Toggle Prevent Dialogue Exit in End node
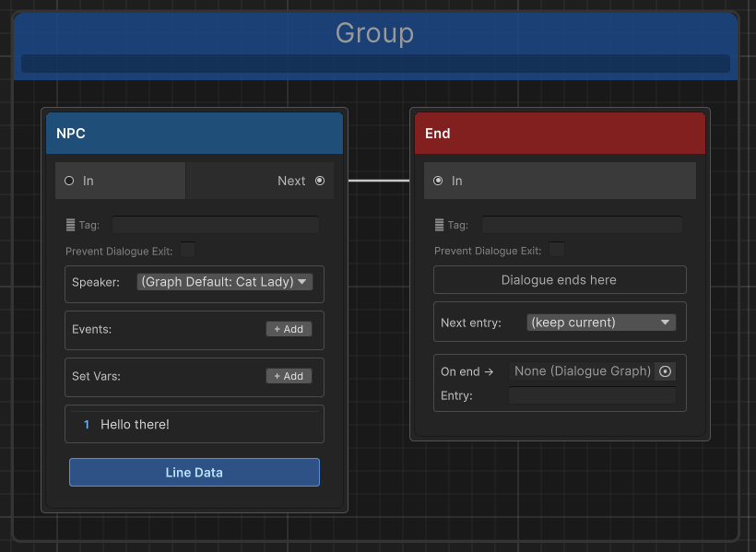 pyautogui.click(x=557, y=250)
